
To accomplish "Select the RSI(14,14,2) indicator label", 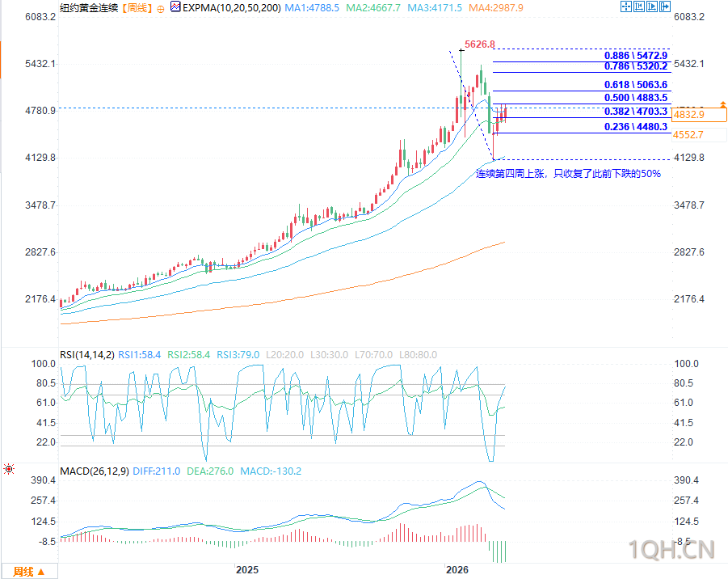I will pos(86,355).
